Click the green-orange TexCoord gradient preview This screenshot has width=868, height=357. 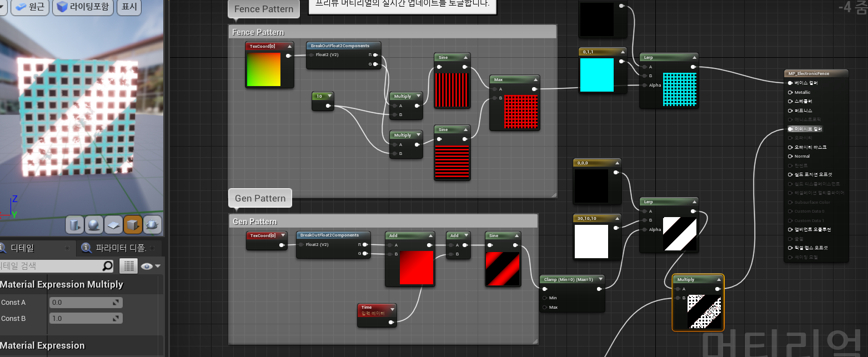(264, 69)
